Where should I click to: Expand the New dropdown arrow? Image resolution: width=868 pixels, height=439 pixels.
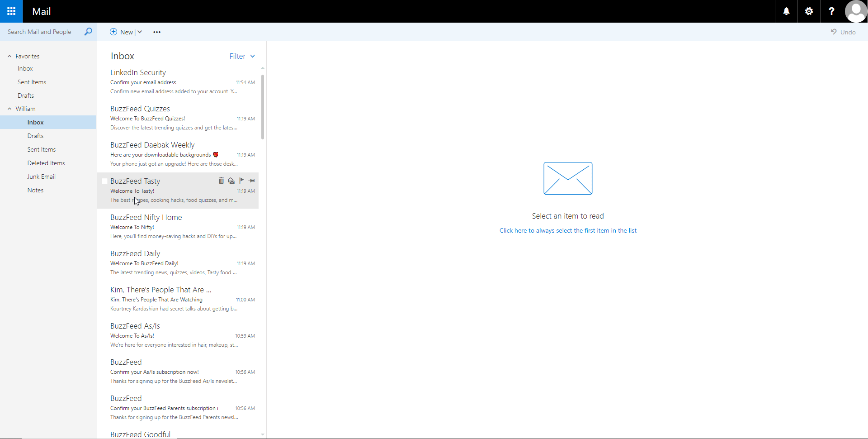pos(140,32)
